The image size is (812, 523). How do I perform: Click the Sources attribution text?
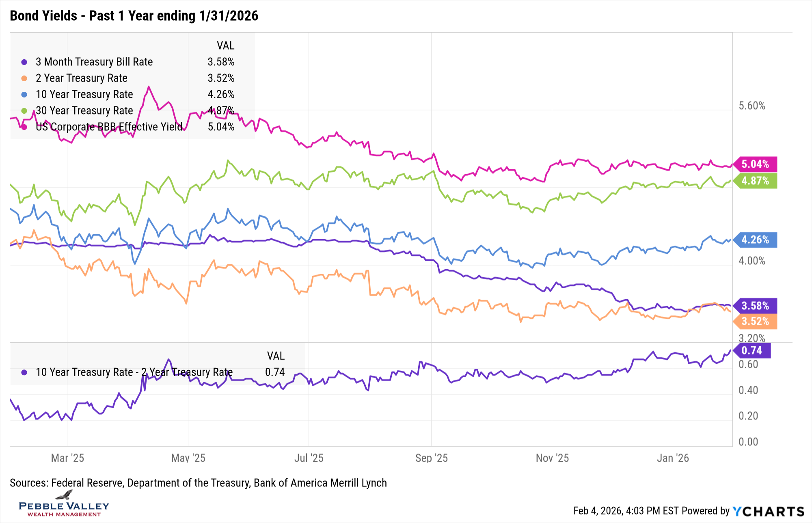[198, 483]
